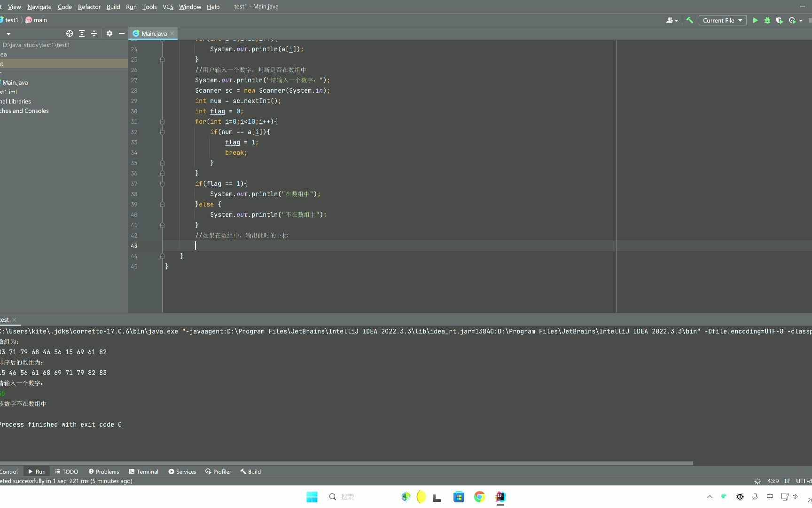Collapse all in project panel
Image resolution: width=812 pixels, height=508 pixels.
[94, 33]
